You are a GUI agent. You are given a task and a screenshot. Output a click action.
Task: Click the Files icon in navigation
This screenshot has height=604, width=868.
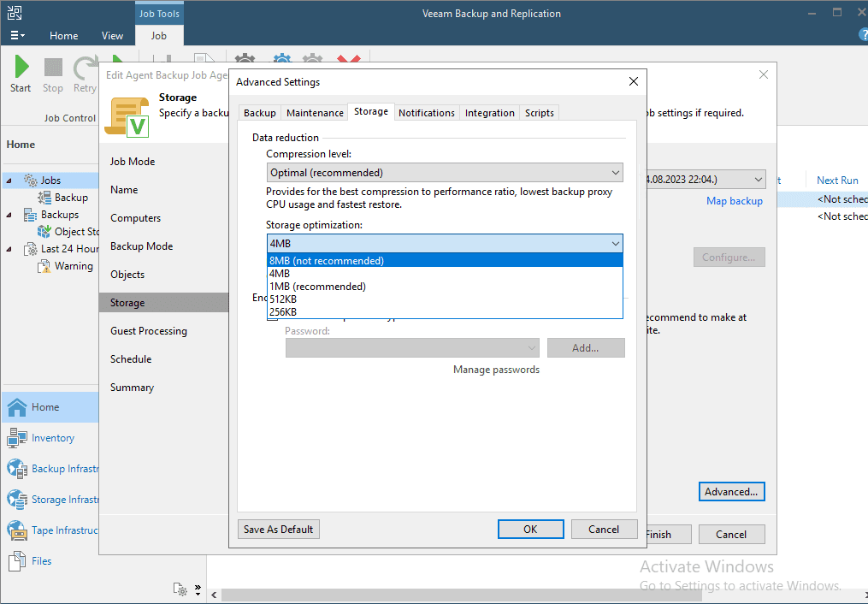click(17, 561)
